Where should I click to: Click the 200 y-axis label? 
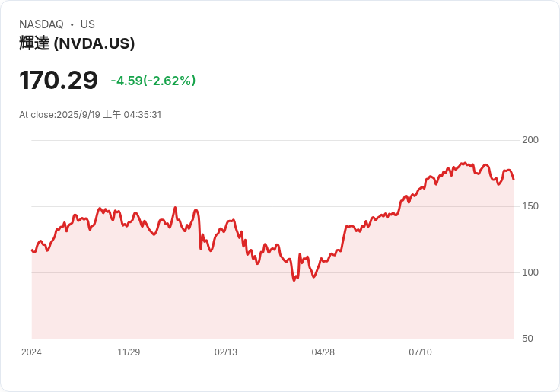[530, 140]
